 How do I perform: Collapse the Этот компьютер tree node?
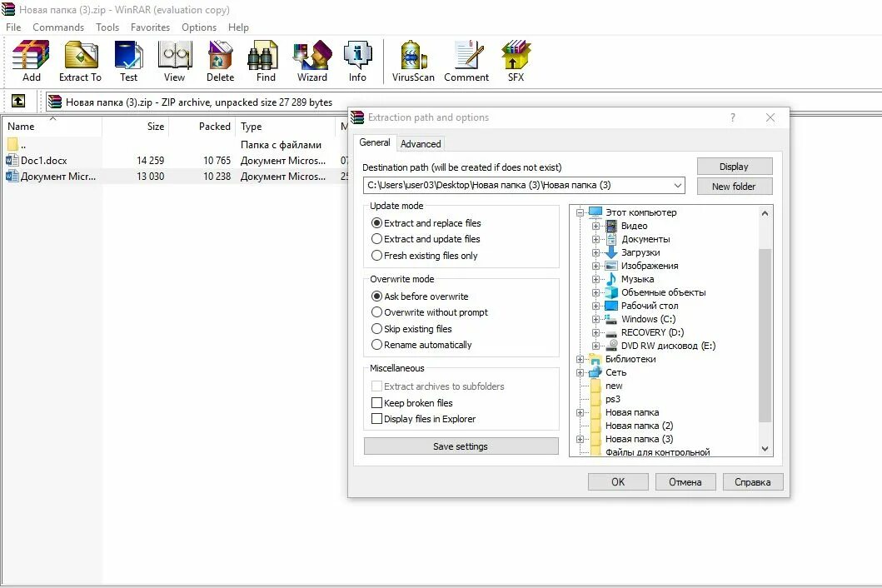pos(580,212)
